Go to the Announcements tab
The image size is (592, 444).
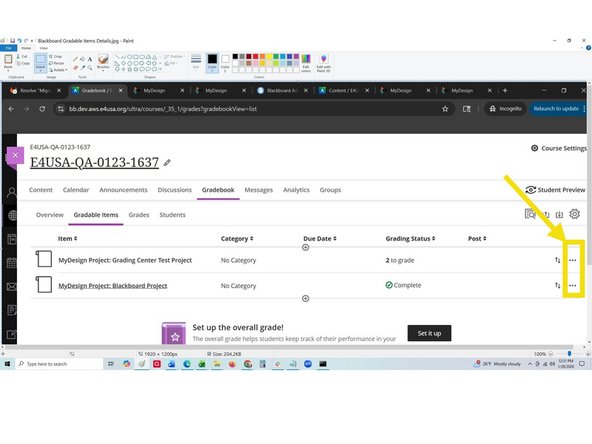(123, 190)
